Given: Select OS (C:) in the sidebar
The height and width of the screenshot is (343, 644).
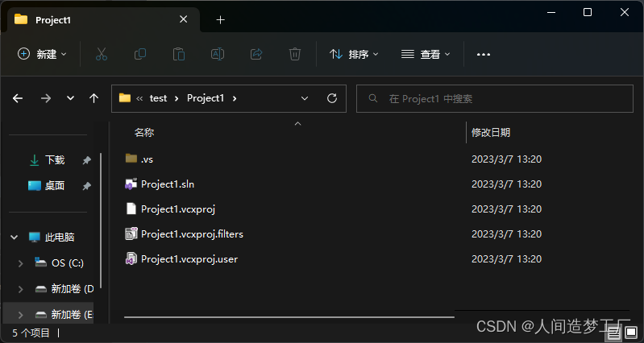Looking at the screenshot, I should (x=68, y=263).
